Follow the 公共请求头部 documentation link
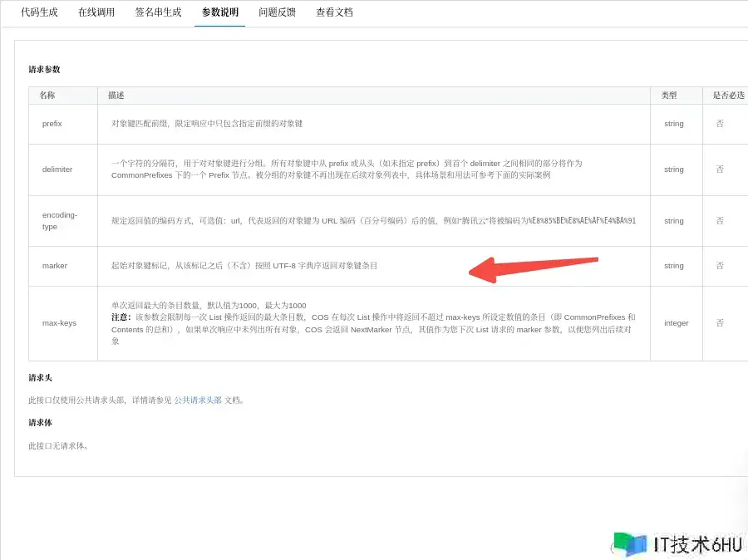The image size is (748, 560). pos(198,400)
